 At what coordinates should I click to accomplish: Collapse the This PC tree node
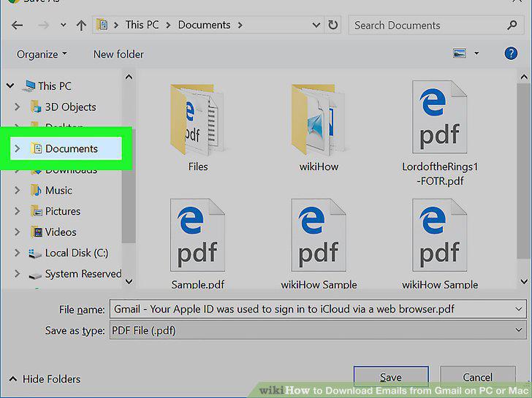tap(10, 85)
